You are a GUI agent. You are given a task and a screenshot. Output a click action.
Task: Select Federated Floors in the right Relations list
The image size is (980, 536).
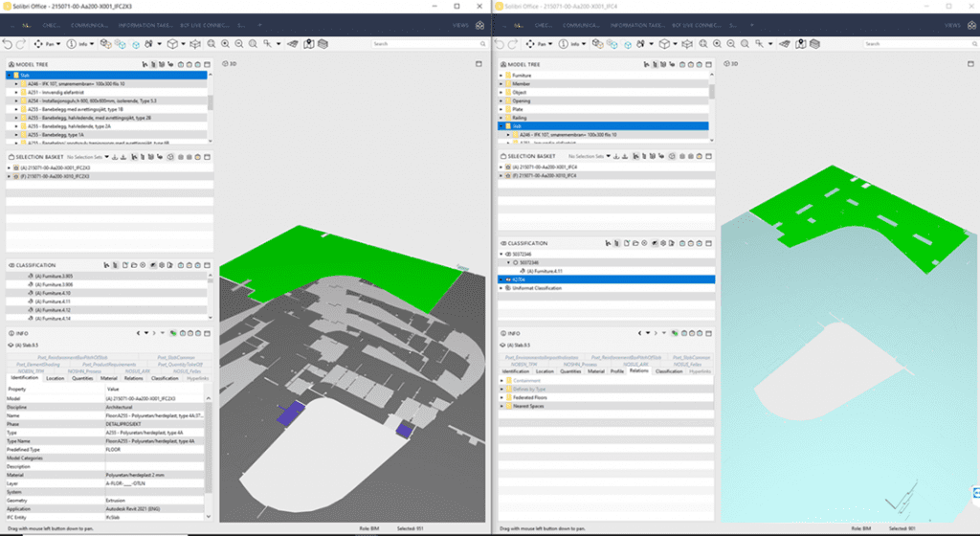[529, 397]
